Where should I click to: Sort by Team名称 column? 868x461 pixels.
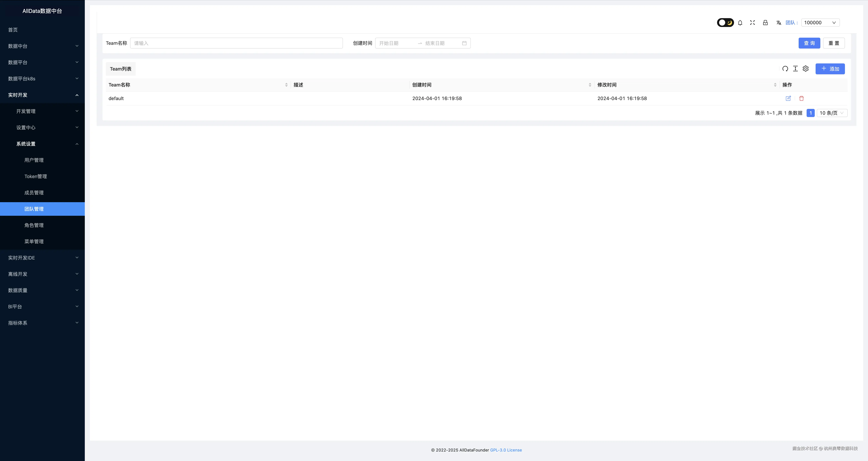pyautogui.click(x=286, y=85)
